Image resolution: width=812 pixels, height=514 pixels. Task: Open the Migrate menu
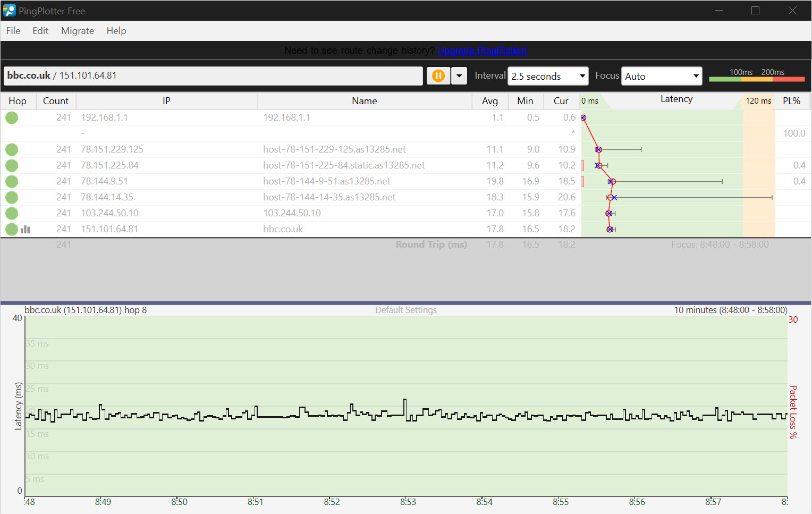[x=78, y=31]
